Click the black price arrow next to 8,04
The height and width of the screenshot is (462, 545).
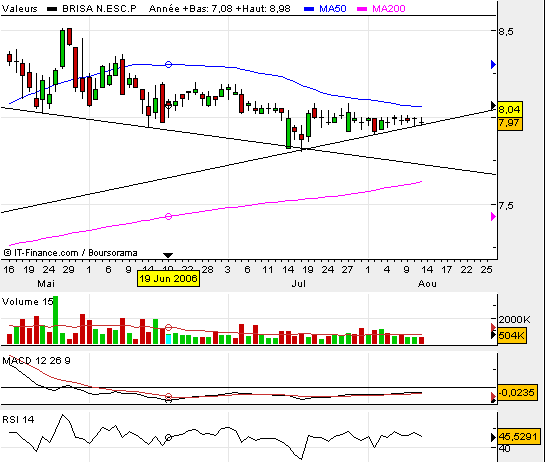coord(493,105)
